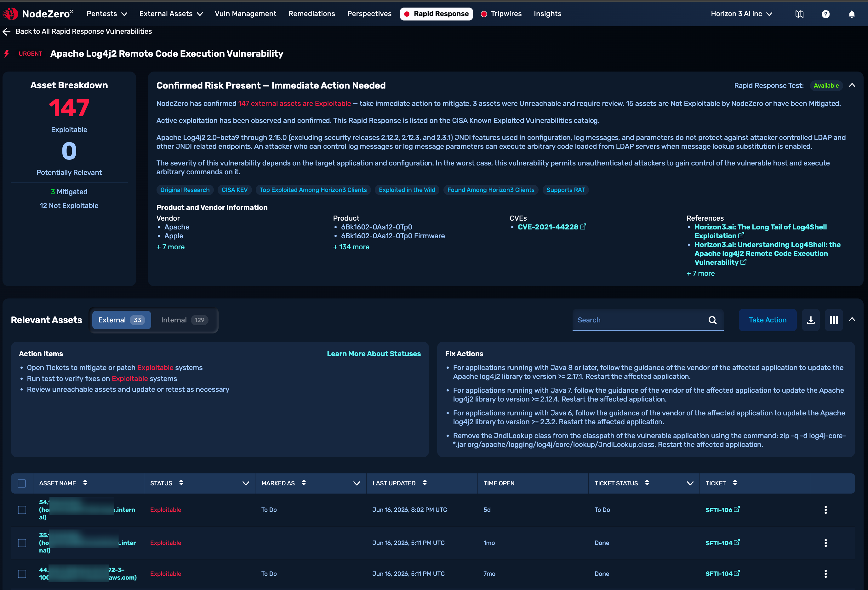Click the Supports RAT tag
The image size is (868, 590).
pos(565,190)
